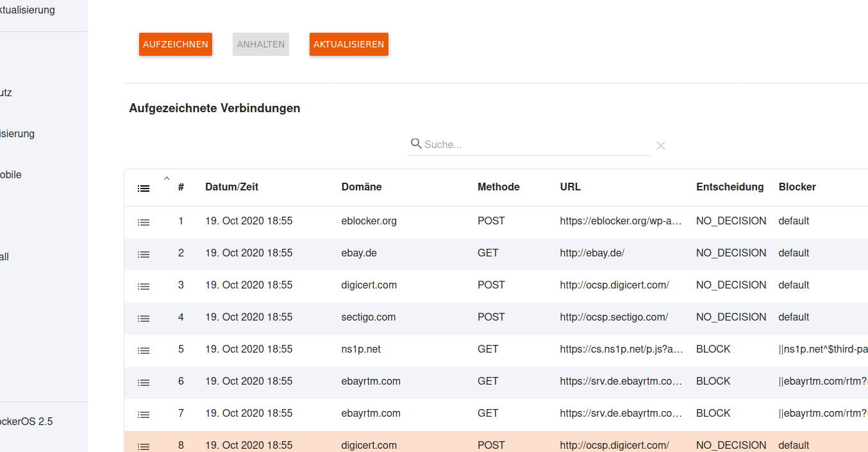Screen dimensions: 868x452
Task: Click the ANHALTEN button
Action: coord(260,44)
